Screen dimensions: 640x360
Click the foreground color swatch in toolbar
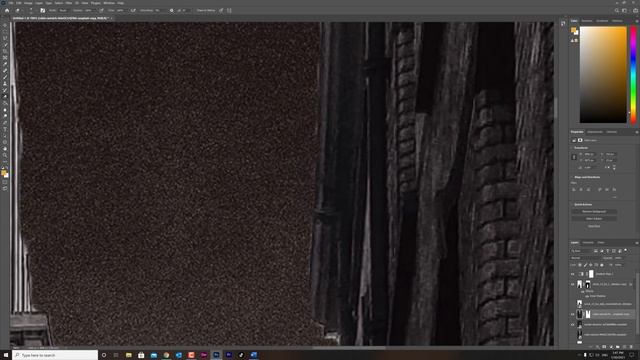tap(4, 173)
